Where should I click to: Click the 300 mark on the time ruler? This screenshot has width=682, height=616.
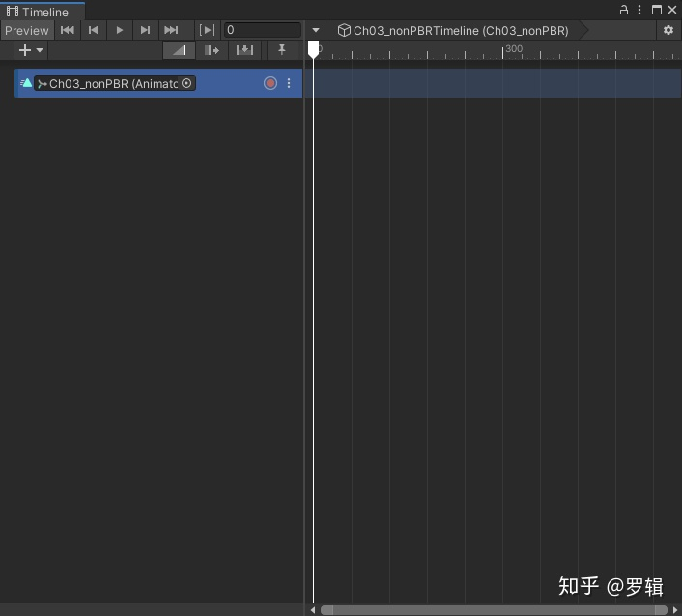514,49
